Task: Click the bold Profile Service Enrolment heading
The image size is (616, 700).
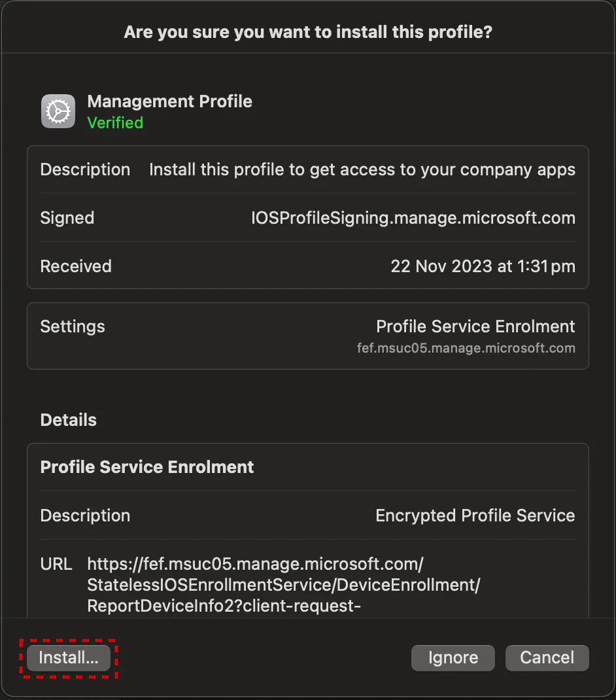Action: click(147, 467)
